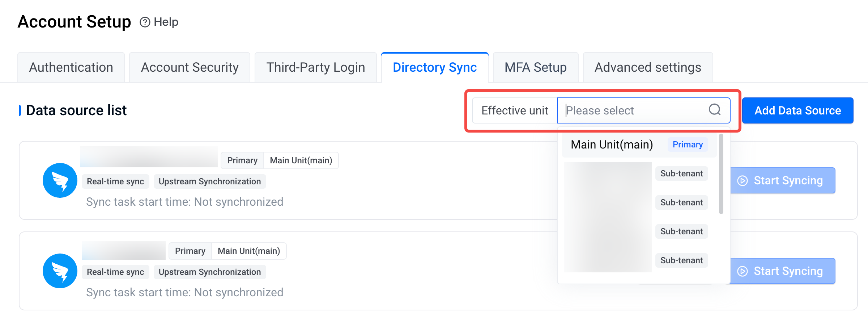Open the Authentication tab
868x318 pixels.
(x=71, y=67)
